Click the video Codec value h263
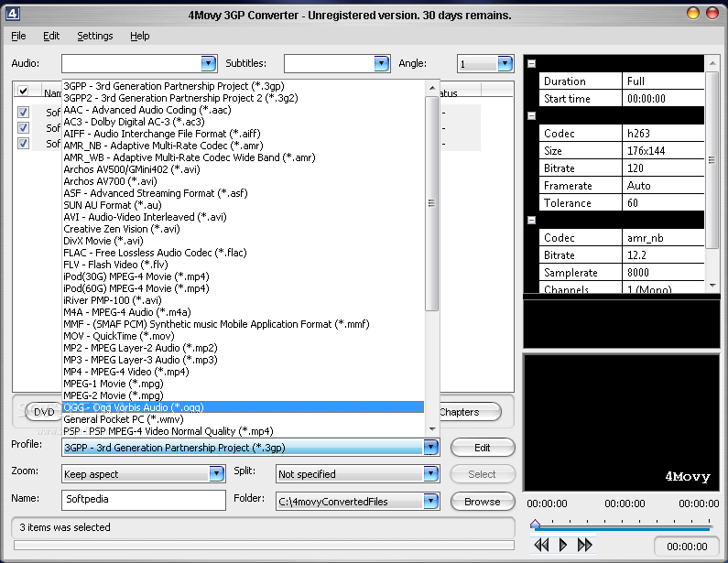Image resolution: width=728 pixels, height=563 pixels. pos(663,134)
